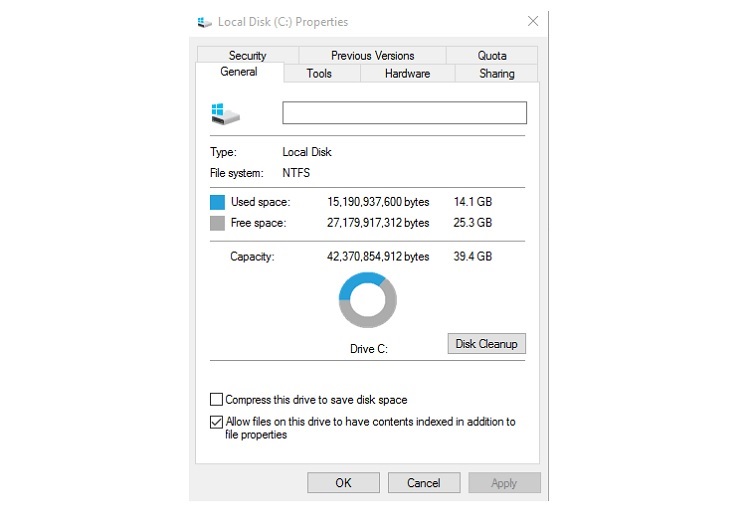Click the Cancel button

[424, 483]
